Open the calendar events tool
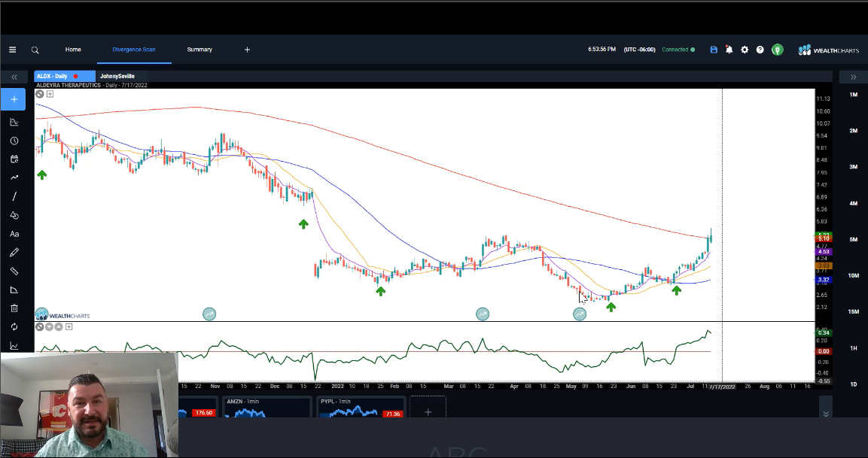The image size is (868, 458). click(x=14, y=159)
